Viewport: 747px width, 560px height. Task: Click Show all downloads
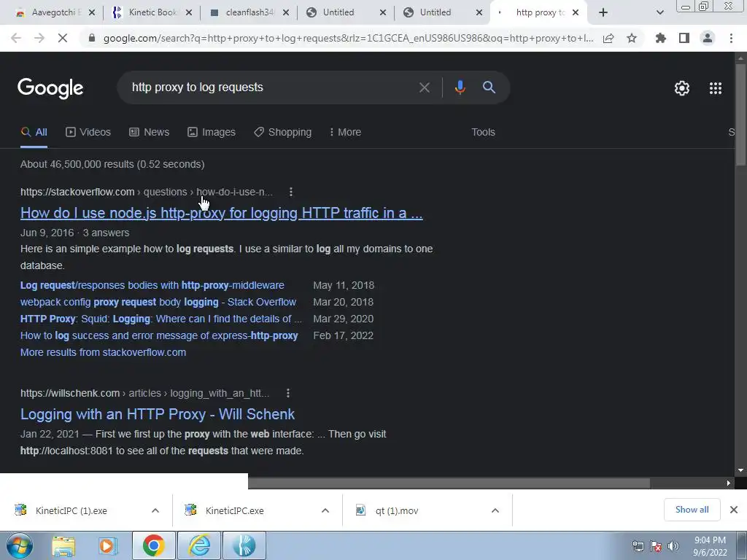pyautogui.click(x=692, y=510)
